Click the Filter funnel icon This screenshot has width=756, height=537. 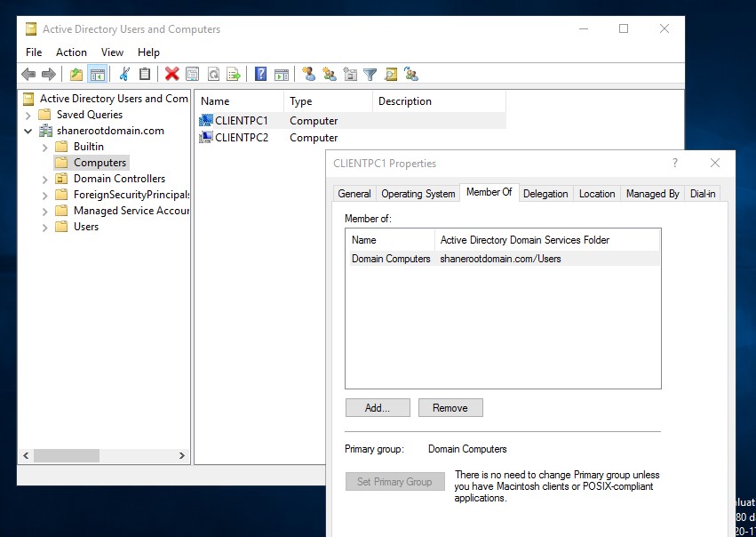tap(370, 75)
